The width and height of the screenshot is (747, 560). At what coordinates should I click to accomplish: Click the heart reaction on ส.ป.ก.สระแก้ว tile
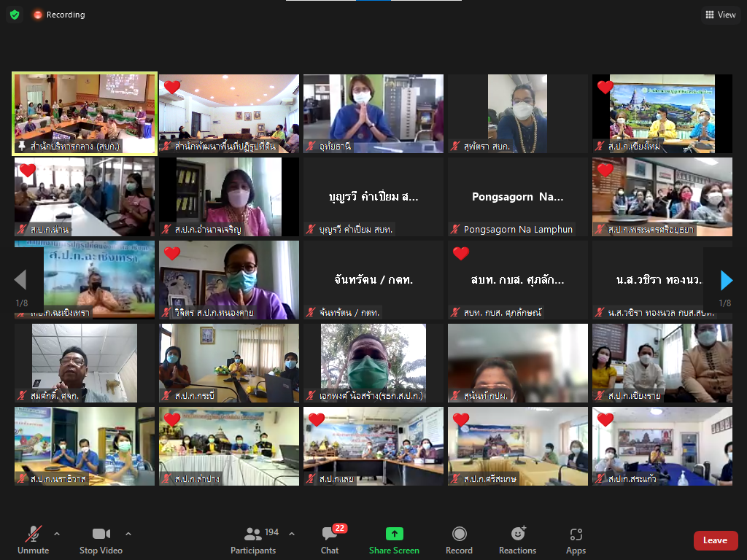[605, 419]
